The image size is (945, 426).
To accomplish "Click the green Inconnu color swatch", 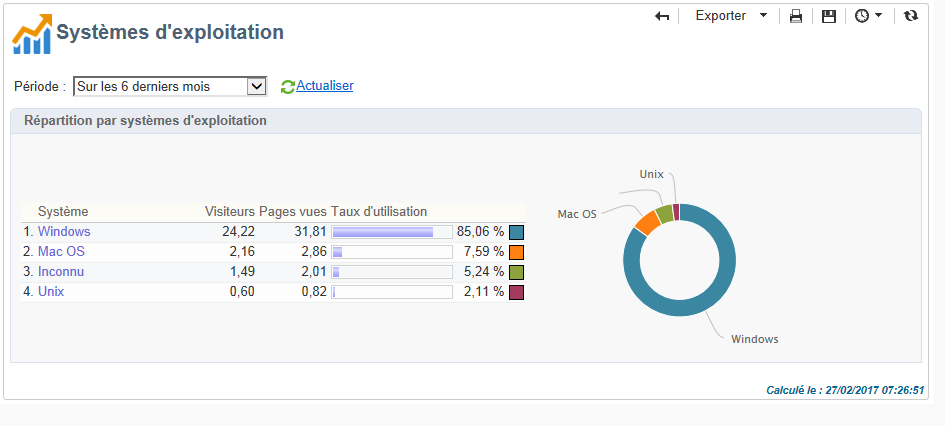I will [516, 272].
